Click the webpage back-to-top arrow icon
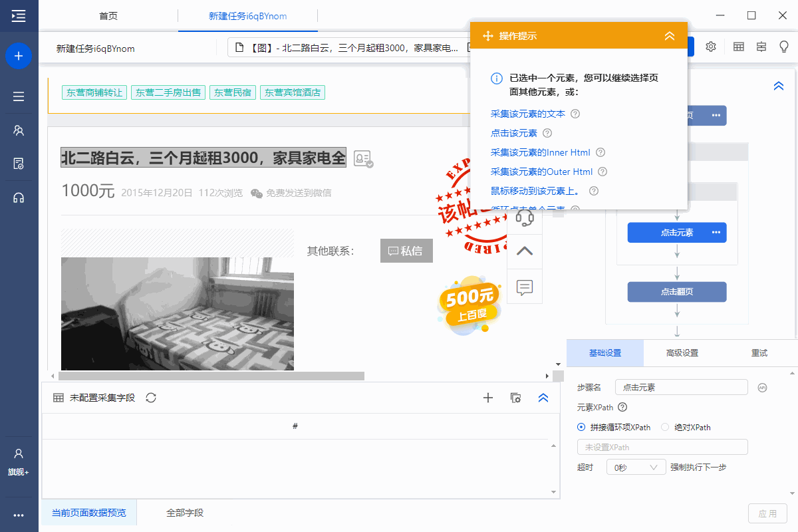The image size is (798, 532). [x=525, y=251]
